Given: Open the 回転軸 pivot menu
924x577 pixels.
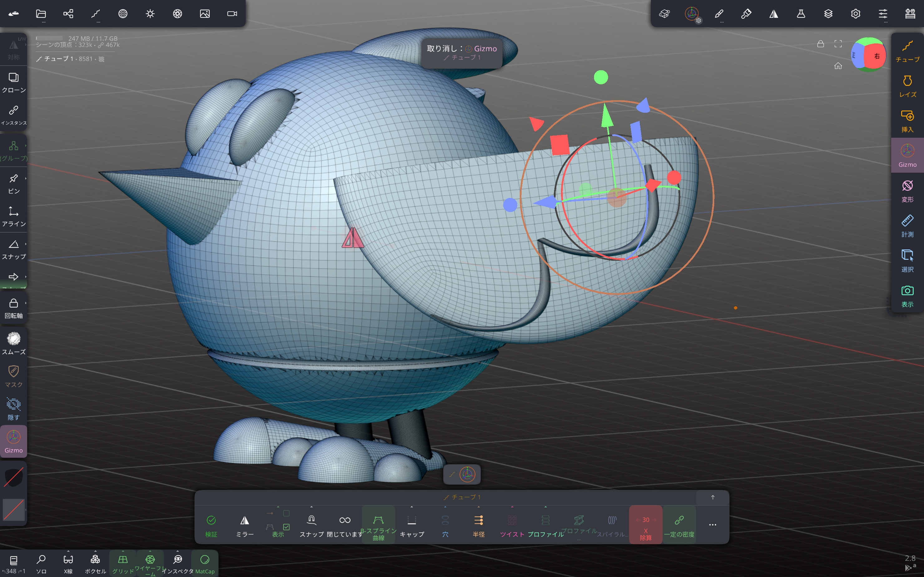Looking at the screenshot, I should coord(14,308).
